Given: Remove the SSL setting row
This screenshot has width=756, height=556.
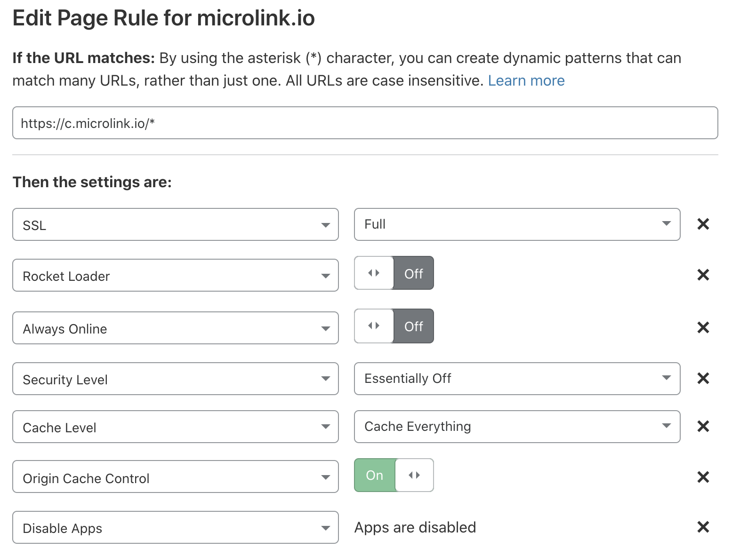Looking at the screenshot, I should click(x=703, y=224).
